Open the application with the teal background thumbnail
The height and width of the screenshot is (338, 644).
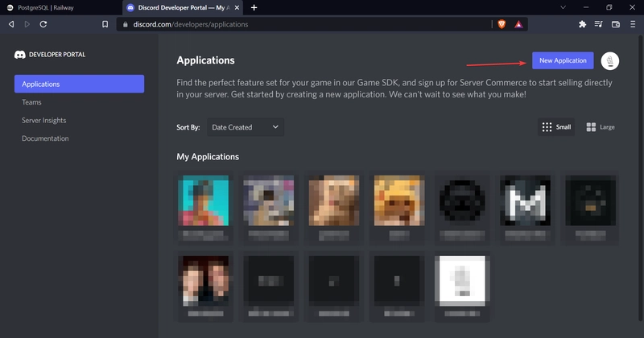click(204, 200)
